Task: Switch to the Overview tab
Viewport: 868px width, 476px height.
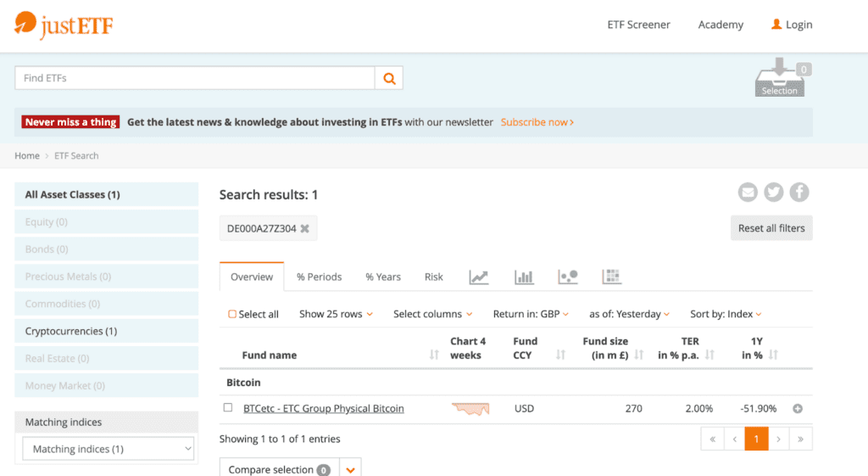Action: [252, 277]
